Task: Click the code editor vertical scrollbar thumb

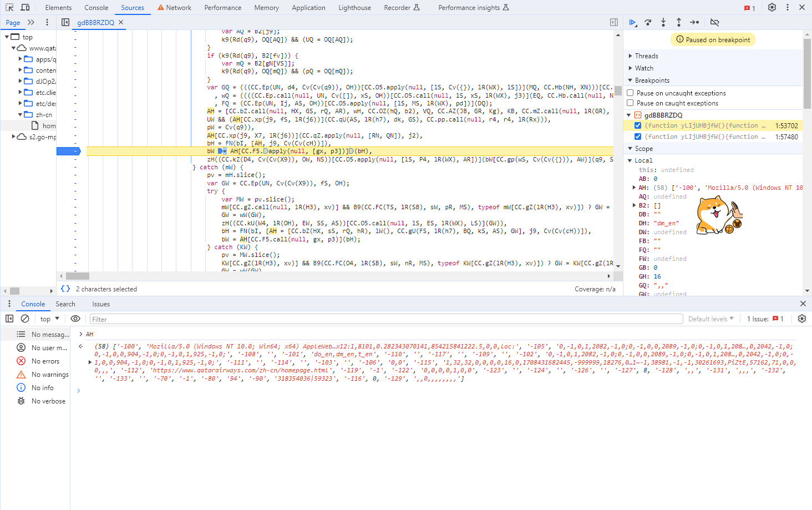Action: click(618, 90)
